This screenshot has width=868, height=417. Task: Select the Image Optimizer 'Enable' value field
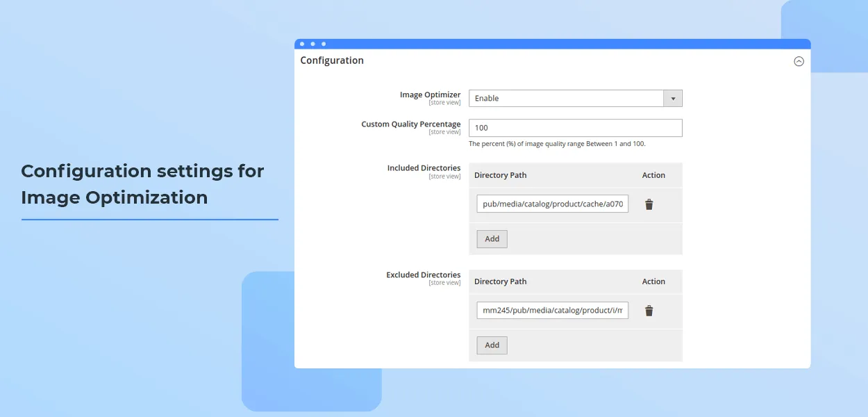click(566, 99)
